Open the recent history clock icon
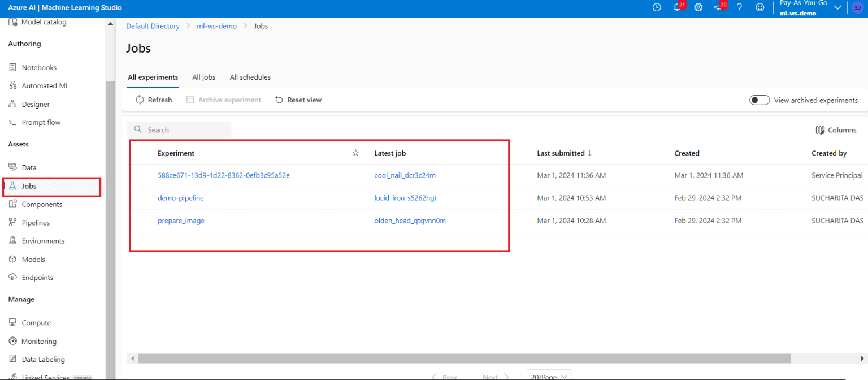 [657, 7]
